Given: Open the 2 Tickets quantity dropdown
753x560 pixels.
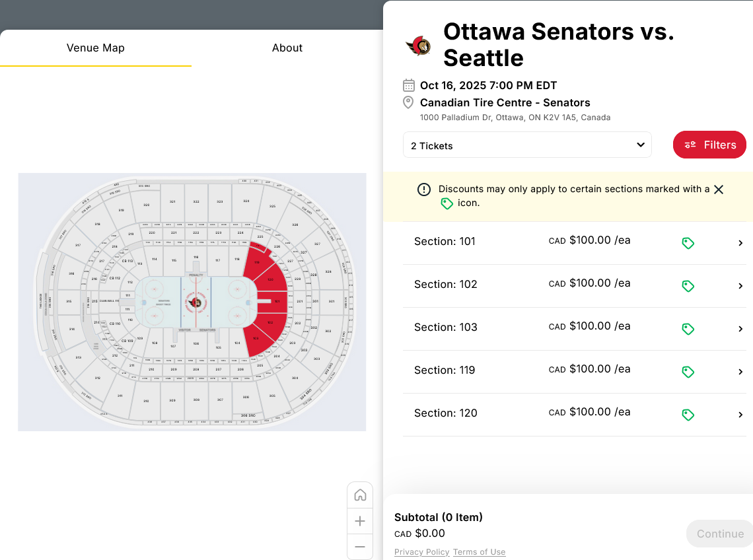Looking at the screenshot, I should [527, 145].
